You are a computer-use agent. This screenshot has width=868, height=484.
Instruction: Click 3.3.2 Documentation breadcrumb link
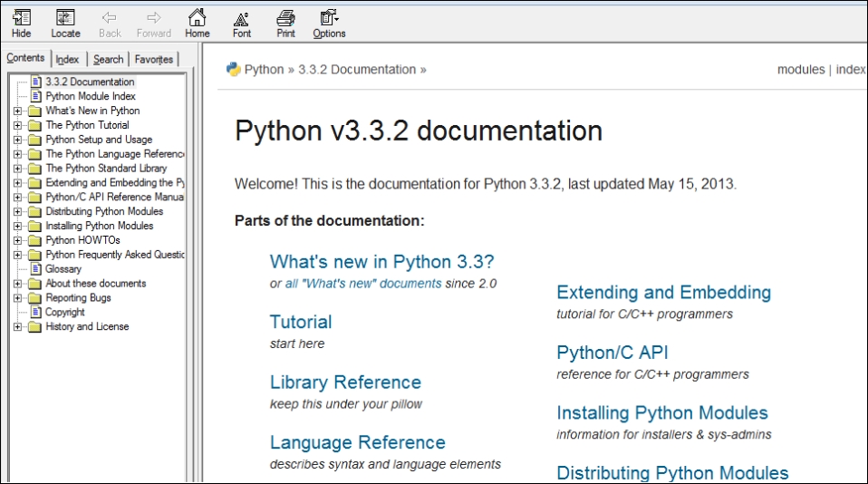[357, 69]
